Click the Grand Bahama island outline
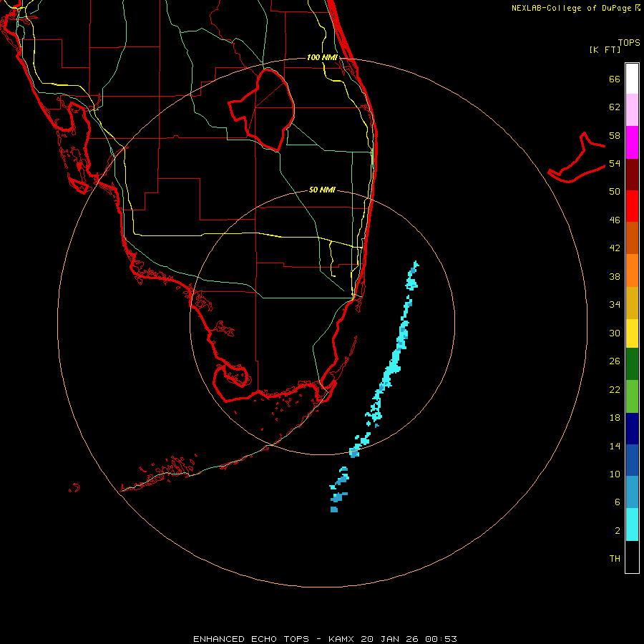The image size is (644, 644). point(576,157)
